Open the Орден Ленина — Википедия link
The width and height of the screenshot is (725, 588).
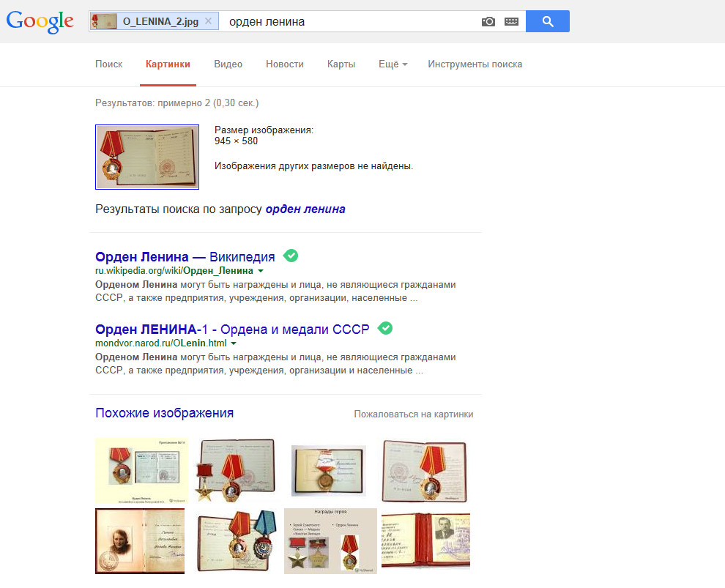point(185,256)
